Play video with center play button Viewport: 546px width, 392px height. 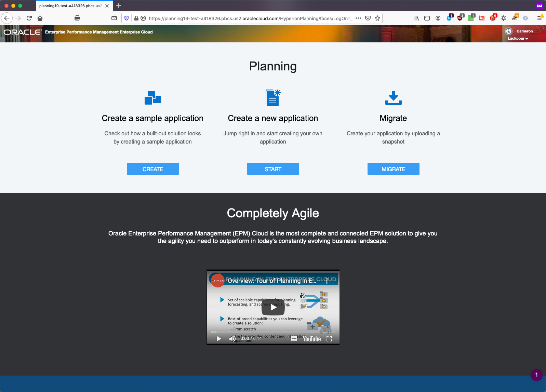pyautogui.click(x=273, y=307)
